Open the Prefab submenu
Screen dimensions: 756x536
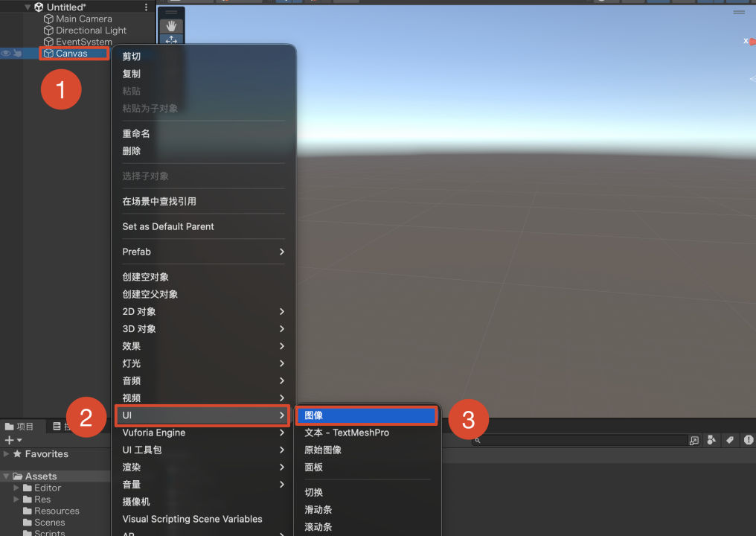coord(203,252)
